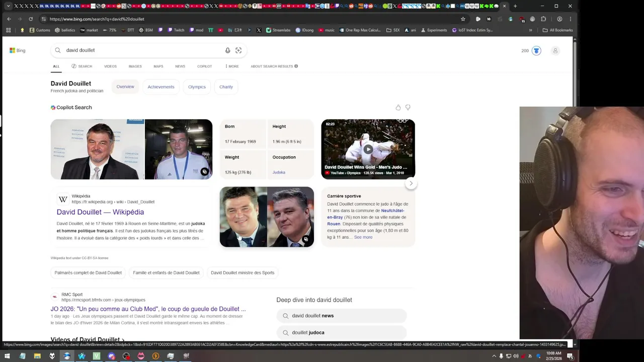Open the Chrome extensions puzzle icon

point(543,19)
